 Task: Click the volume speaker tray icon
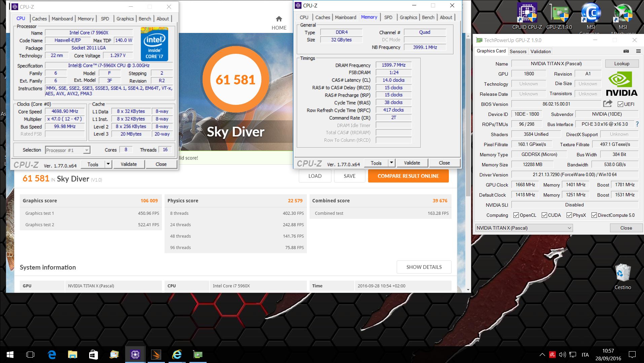pyautogui.click(x=562, y=355)
